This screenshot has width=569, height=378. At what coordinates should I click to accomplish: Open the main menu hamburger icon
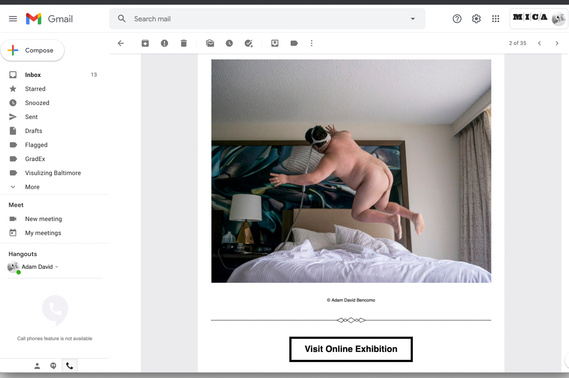(13, 19)
